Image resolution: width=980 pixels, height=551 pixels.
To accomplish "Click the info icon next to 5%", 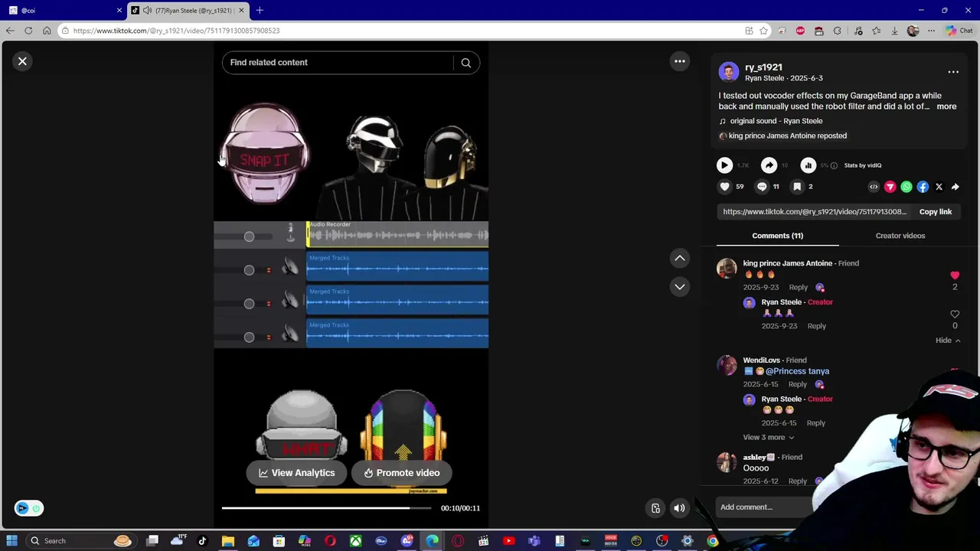I will tap(834, 165).
